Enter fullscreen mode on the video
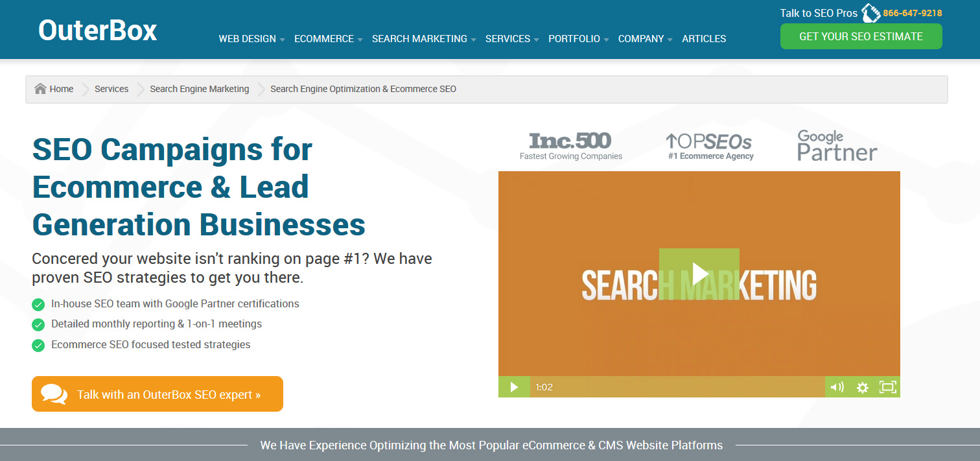 (x=887, y=387)
